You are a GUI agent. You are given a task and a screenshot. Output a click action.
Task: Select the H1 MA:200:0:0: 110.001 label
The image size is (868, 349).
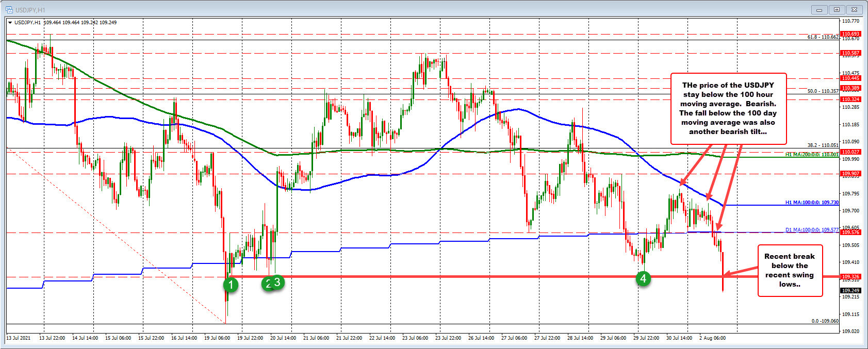point(812,155)
